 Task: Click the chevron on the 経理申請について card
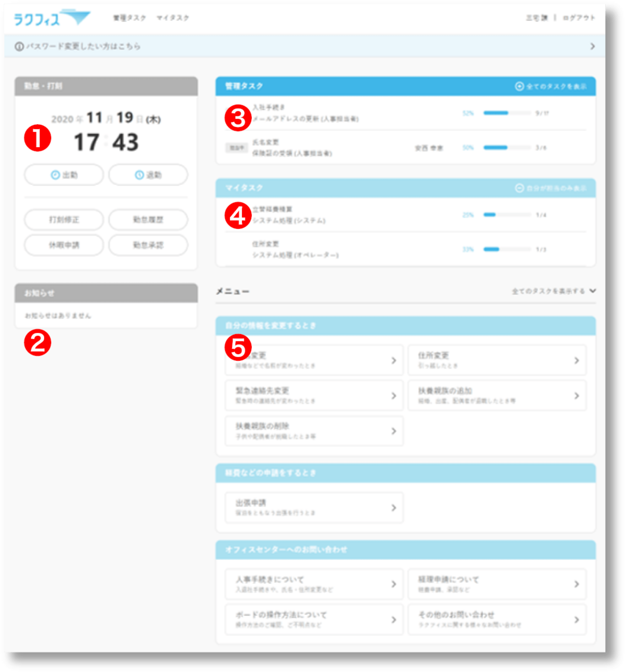point(576,584)
